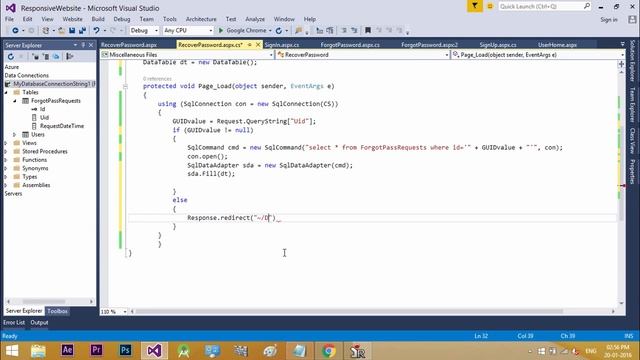
Task: Collapse the Page_Load method outline
Action: (125, 86)
